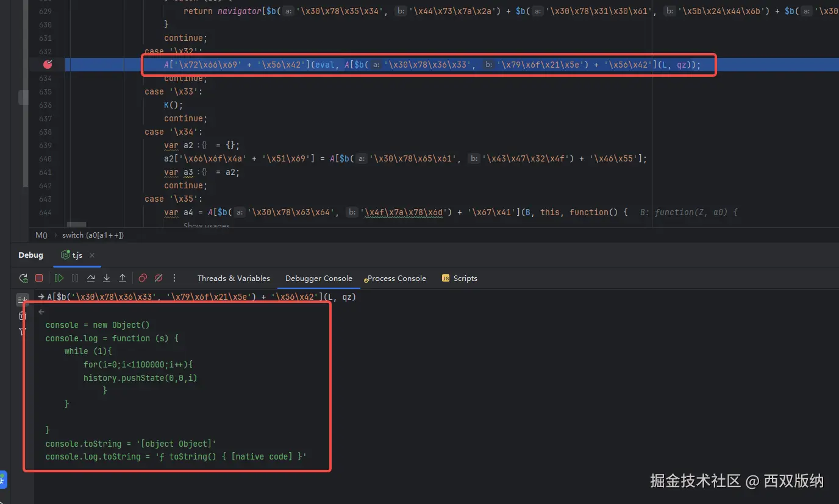Click M() in the breadcrumb bar
Viewport: 839px width, 504px height.
[x=41, y=235]
